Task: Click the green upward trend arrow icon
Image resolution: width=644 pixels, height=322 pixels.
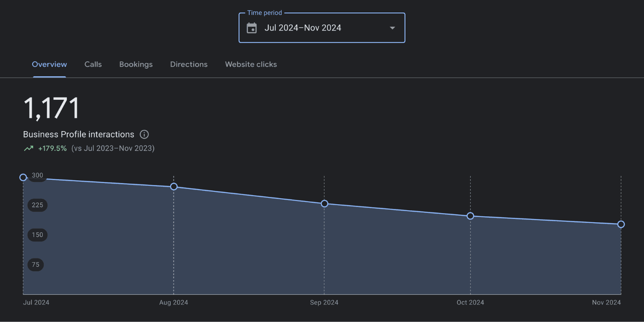Action: point(28,148)
